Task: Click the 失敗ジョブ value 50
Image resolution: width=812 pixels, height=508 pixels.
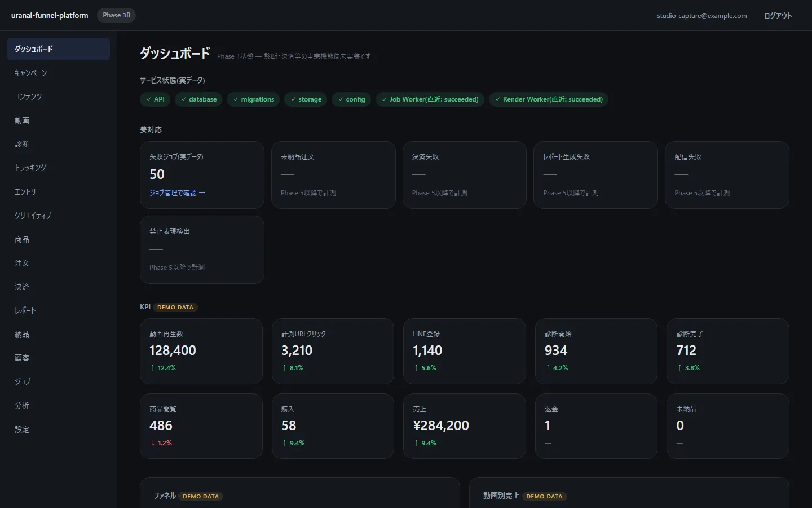Action: click(157, 174)
